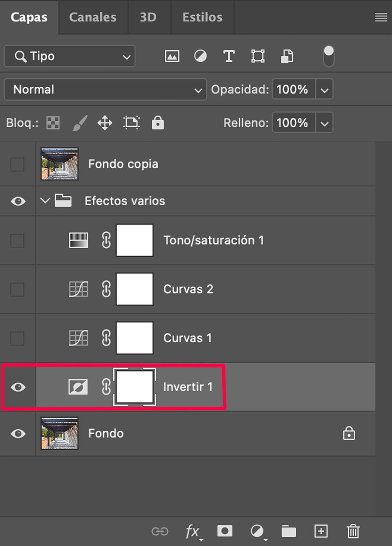Collapse the Efectos varios group

[x=45, y=201]
